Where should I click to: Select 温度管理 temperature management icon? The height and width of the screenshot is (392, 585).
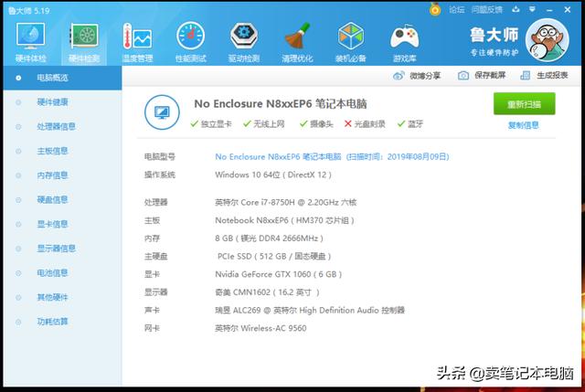137,37
